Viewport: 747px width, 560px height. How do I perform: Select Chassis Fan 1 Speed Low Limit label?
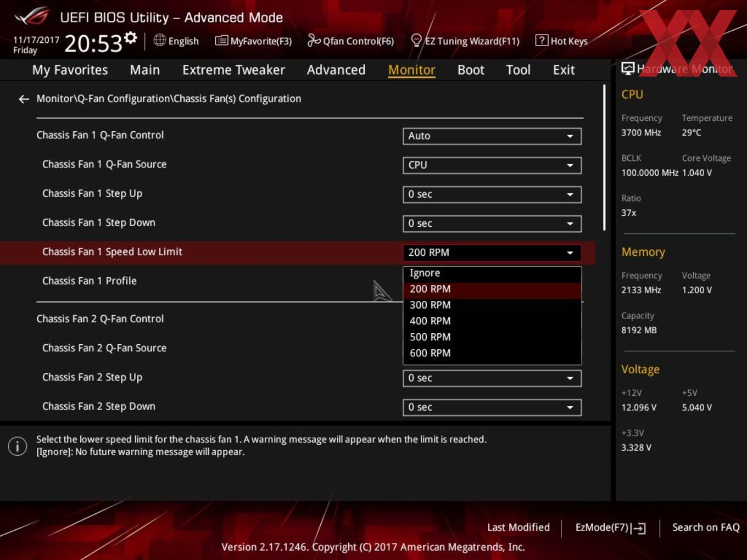pyautogui.click(x=112, y=252)
